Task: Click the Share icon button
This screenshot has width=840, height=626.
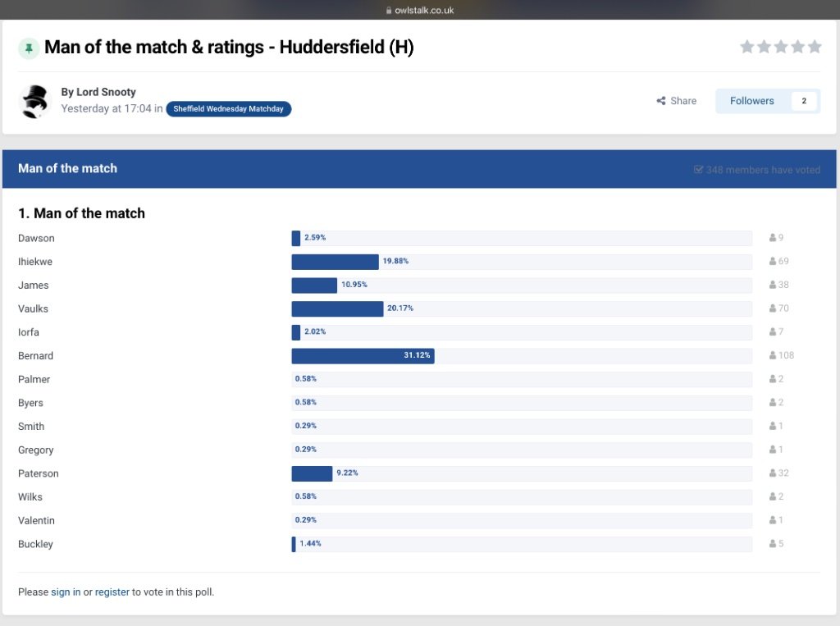Action: pos(661,101)
